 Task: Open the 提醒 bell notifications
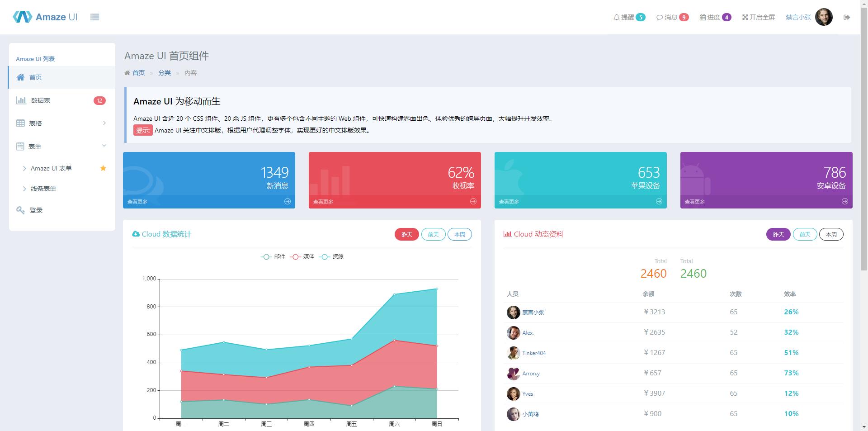point(629,17)
